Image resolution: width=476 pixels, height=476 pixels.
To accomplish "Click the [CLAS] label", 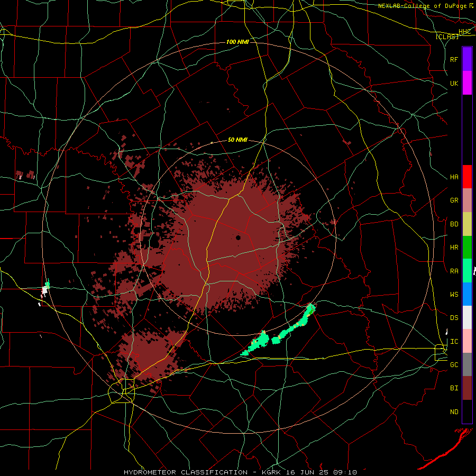I will (447, 36).
